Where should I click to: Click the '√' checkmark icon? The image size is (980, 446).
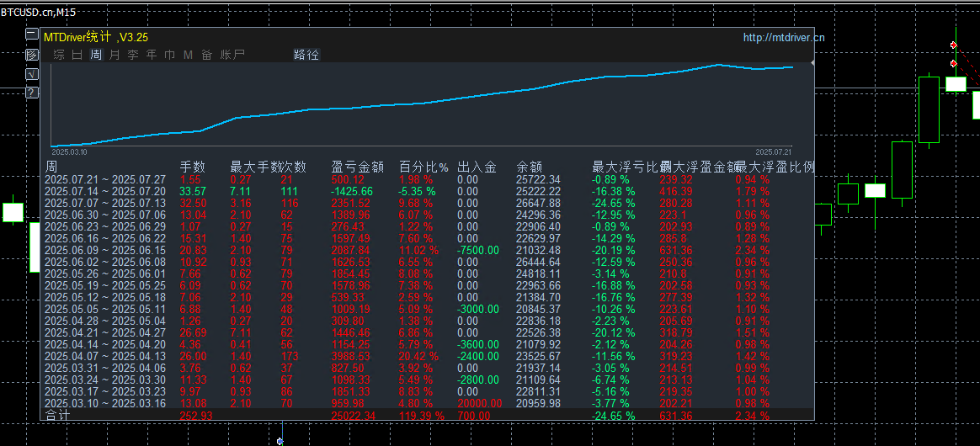[x=31, y=74]
